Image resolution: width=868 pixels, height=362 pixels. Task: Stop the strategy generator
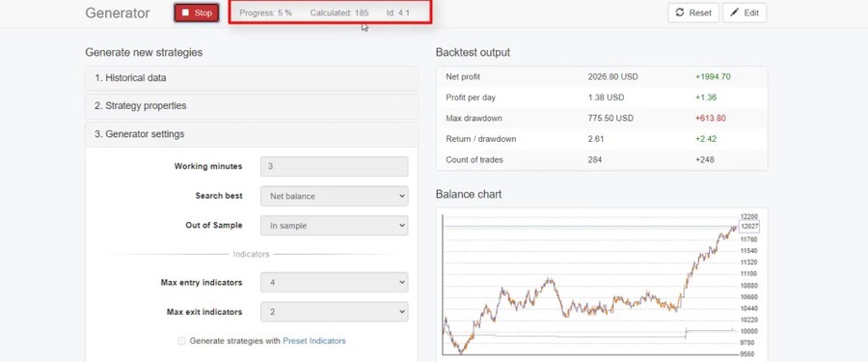click(x=197, y=13)
